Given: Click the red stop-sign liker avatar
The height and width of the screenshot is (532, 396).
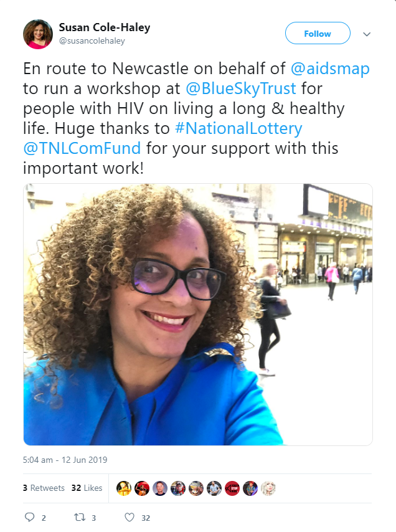Looking at the screenshot, I should 232,488.
